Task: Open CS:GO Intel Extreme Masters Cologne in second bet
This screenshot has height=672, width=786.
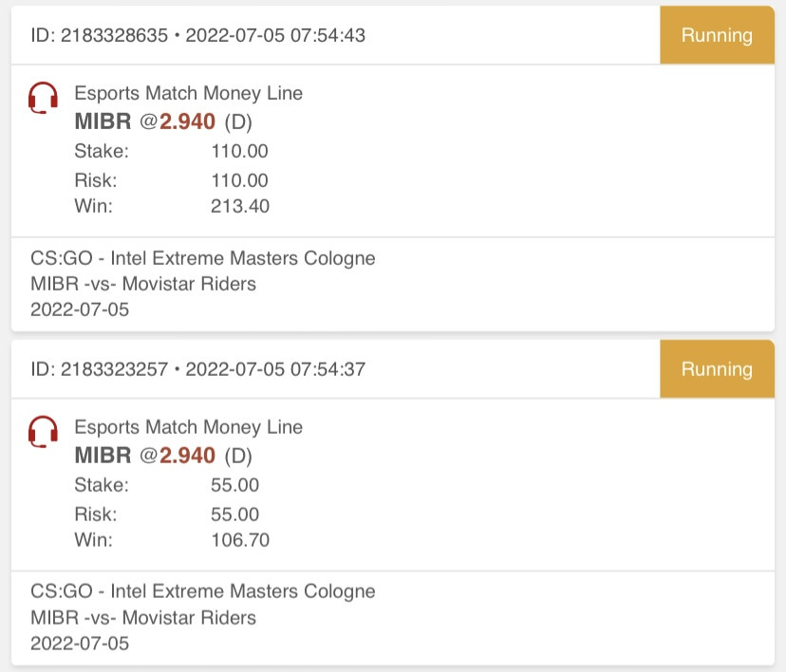Action: (x=203, y=591)
